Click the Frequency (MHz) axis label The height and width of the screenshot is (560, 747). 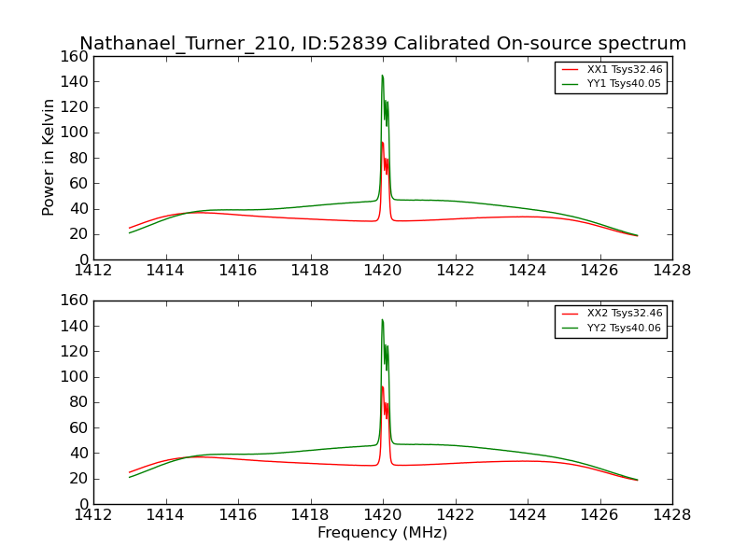point(383,532)
